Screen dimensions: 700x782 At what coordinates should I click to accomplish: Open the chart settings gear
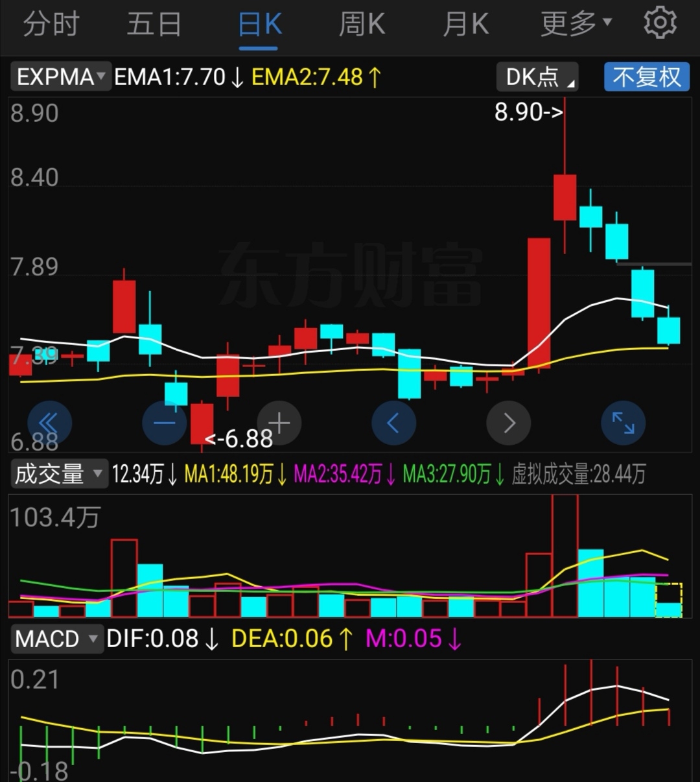pyautogui.click(x=660, y=23)
